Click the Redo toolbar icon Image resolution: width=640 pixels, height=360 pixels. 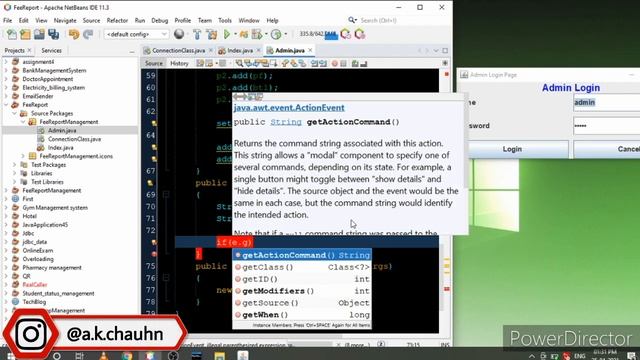[88, 35]
